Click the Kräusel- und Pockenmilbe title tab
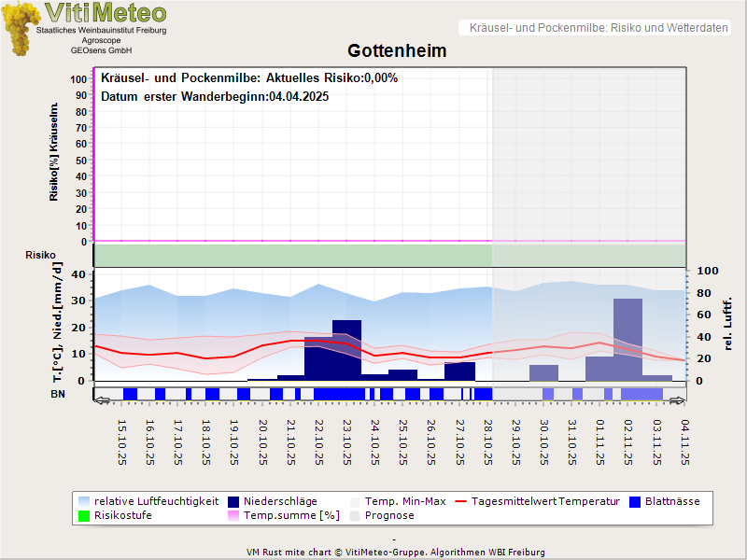 pyautogui.click(x=598, y=28)
